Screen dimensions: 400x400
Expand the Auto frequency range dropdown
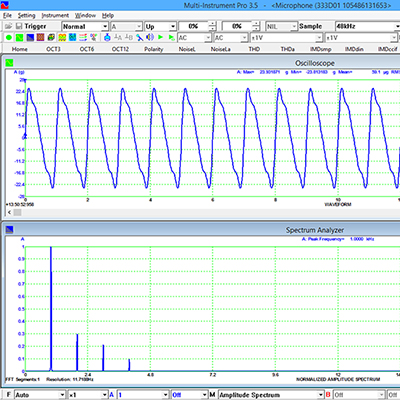click(x=62, y=395)
